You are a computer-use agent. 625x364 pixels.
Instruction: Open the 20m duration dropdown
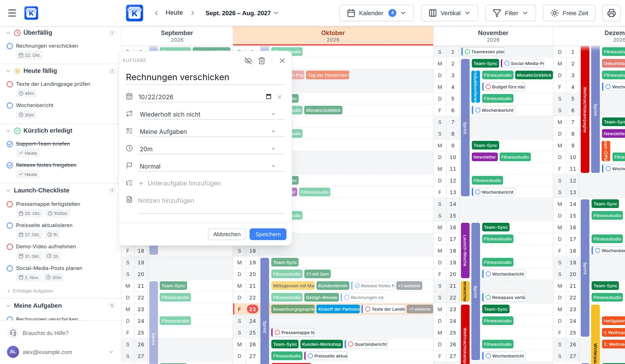coord(211,149)
